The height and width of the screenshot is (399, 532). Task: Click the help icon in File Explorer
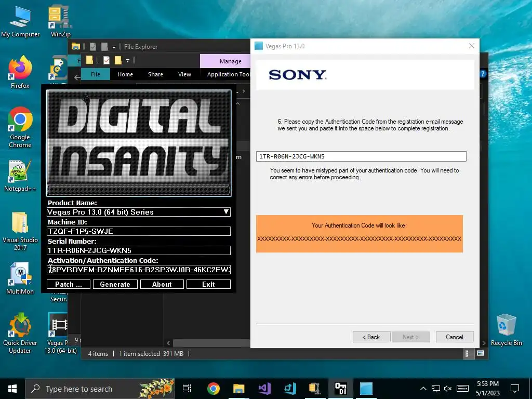pyautogui.click(x=483, y=74)
